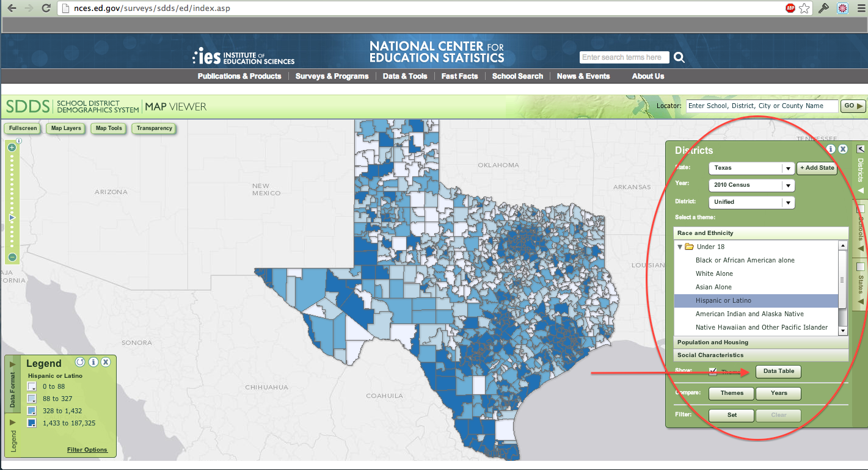
Task: Click the darkest blue legend swatch
Action: pos(31,422)
